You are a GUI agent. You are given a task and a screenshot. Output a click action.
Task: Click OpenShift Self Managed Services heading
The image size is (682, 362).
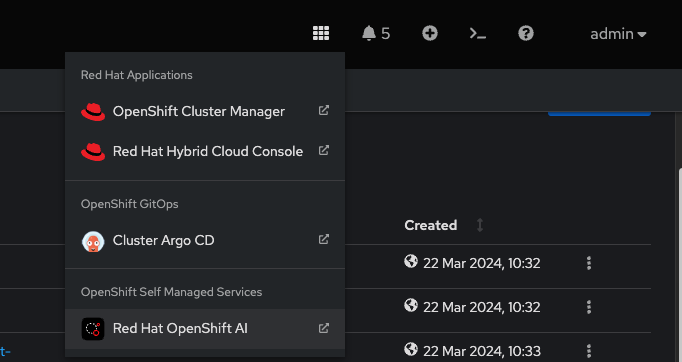coord(171,292)
